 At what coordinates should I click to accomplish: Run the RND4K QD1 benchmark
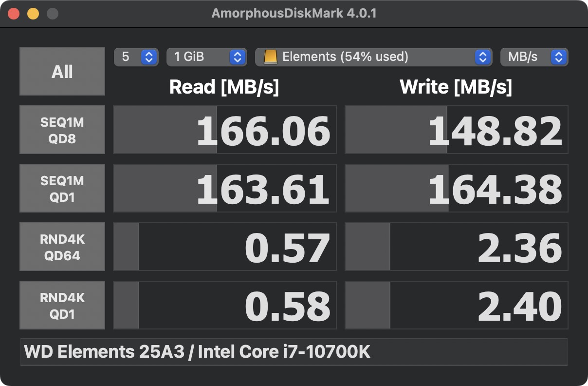pyautogui.click(x=62, y=305)
